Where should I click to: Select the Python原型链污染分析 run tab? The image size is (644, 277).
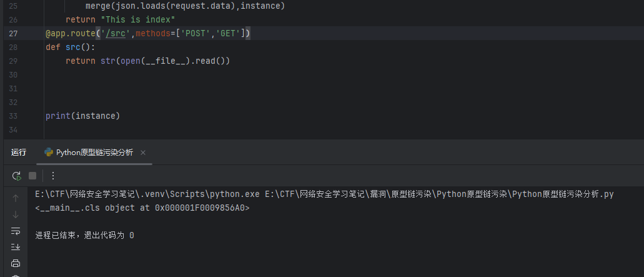coord(94,153)
